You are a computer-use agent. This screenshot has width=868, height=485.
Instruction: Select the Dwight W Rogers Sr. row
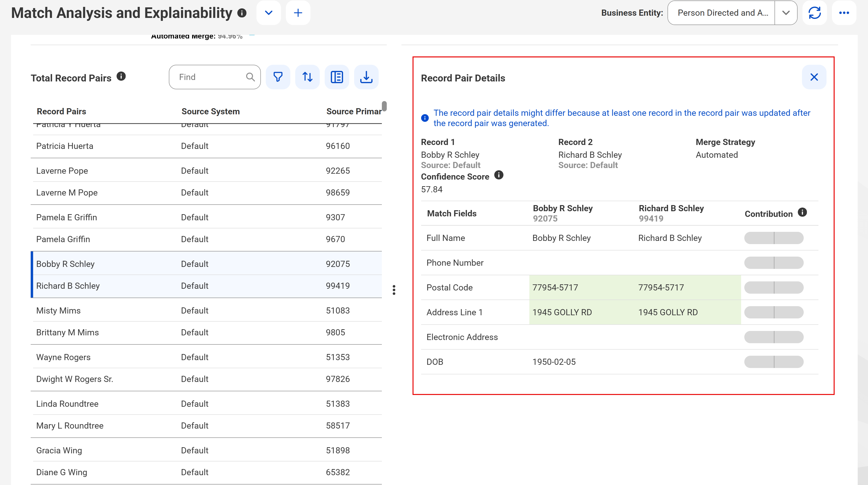click(x=207, y=379)
